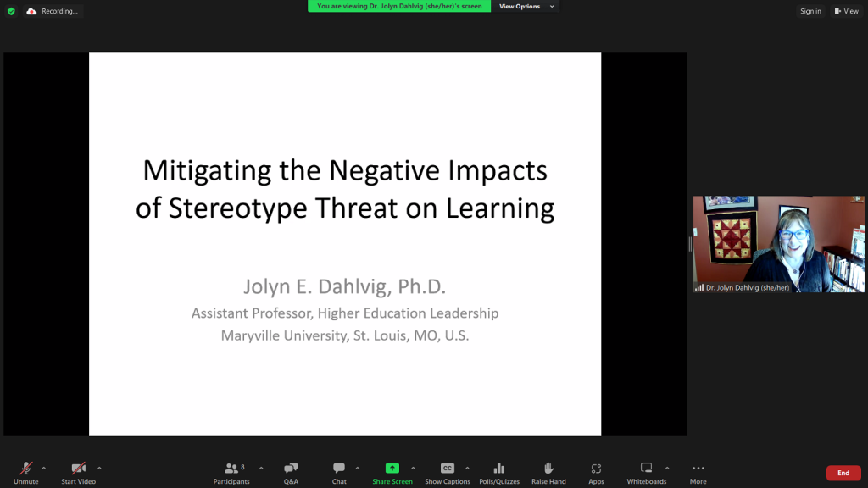The width and height of the screenshot is (868, 488).
Task: Click the red End button
Action: pos(843,473)
